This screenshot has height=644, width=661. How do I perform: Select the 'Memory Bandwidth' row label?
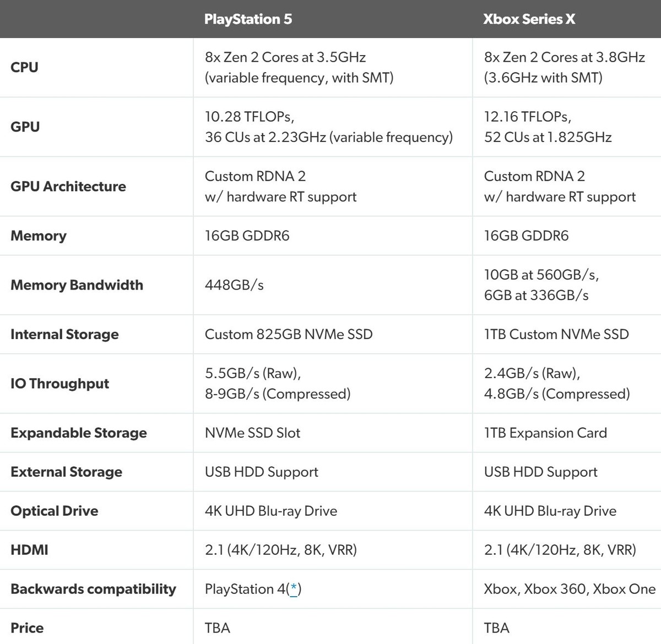point(77,285)
